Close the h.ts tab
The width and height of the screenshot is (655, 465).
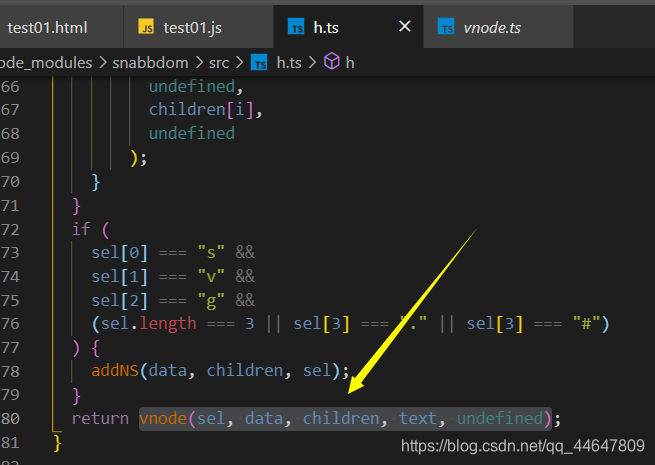pos(404,27)
